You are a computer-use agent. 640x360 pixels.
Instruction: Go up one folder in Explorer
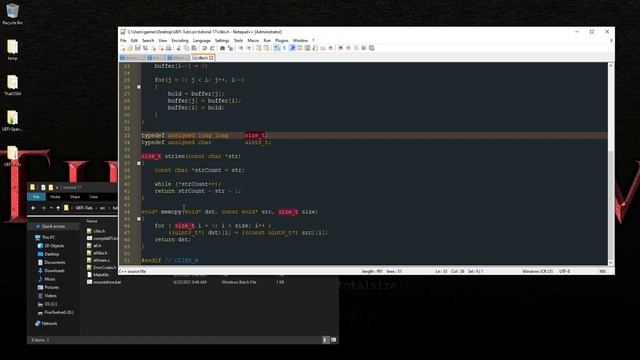coord(58,208)
